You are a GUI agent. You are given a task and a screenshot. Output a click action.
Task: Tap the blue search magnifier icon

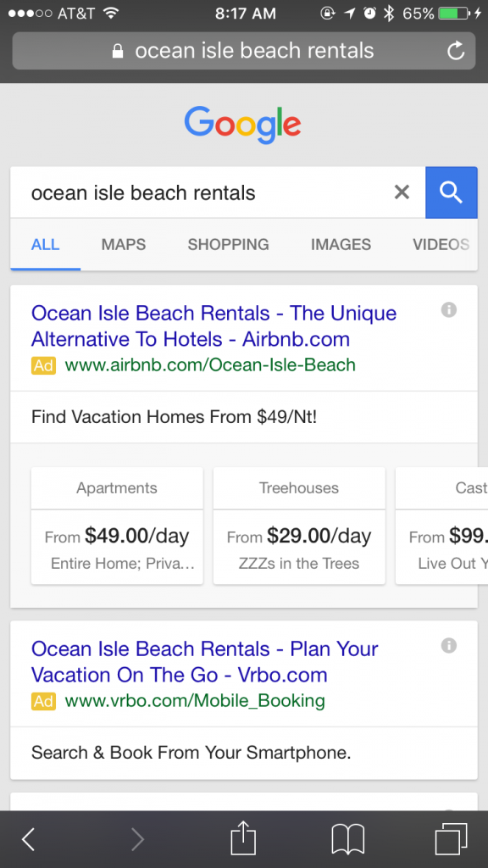(451, 192)
